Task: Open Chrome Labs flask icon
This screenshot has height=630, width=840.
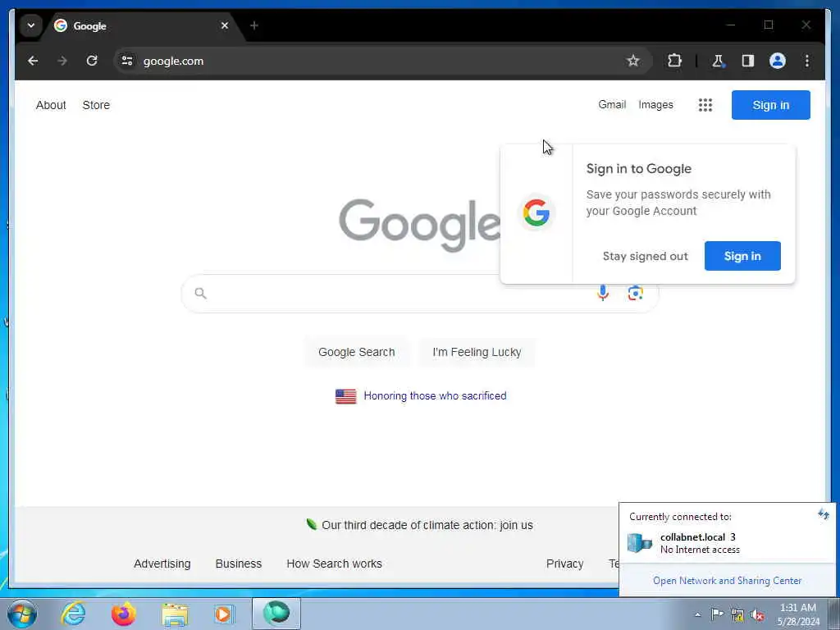Action: 717,61
